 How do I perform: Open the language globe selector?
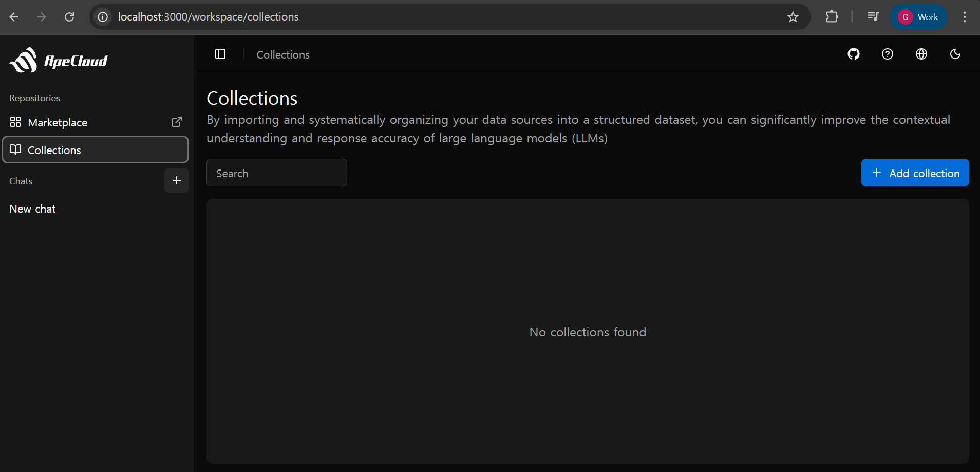921,54
